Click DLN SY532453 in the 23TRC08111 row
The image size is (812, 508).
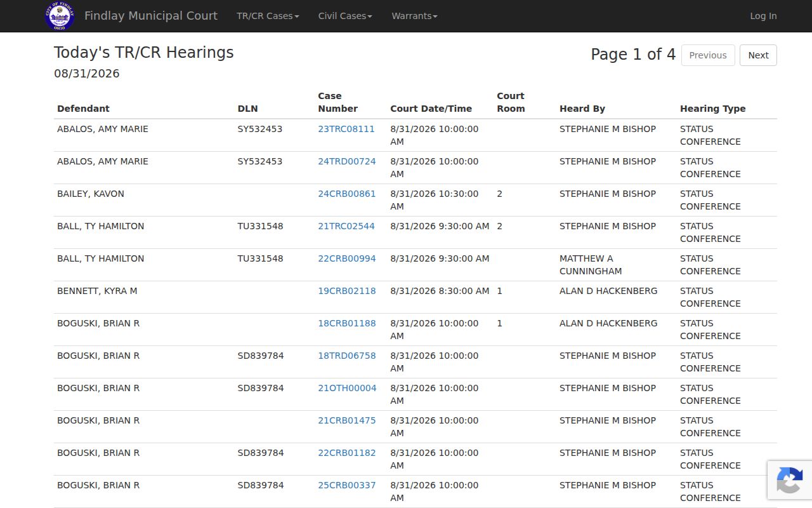tap(260, 129)
